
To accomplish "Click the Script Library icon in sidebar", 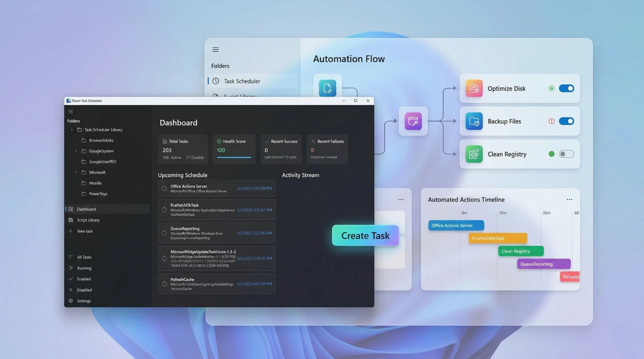I will [x=71, y=220].
